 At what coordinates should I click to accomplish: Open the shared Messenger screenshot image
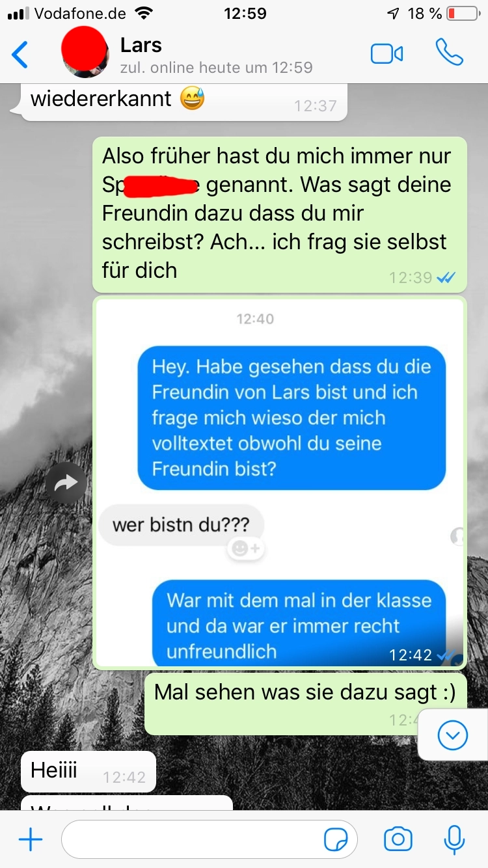[280, 482]
